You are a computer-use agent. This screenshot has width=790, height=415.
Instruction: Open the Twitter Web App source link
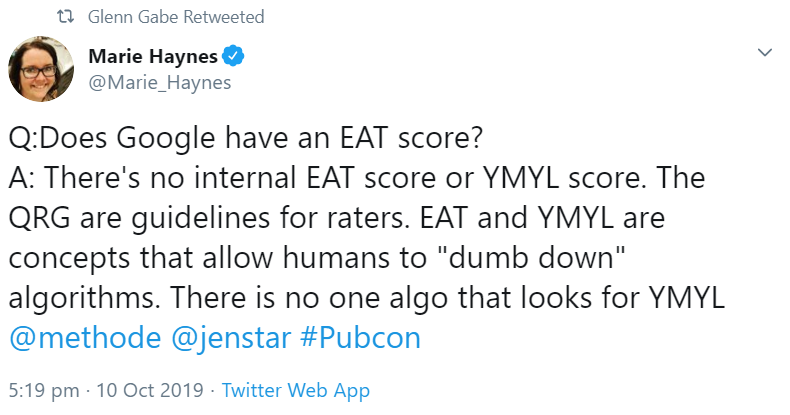coord(295,390)
